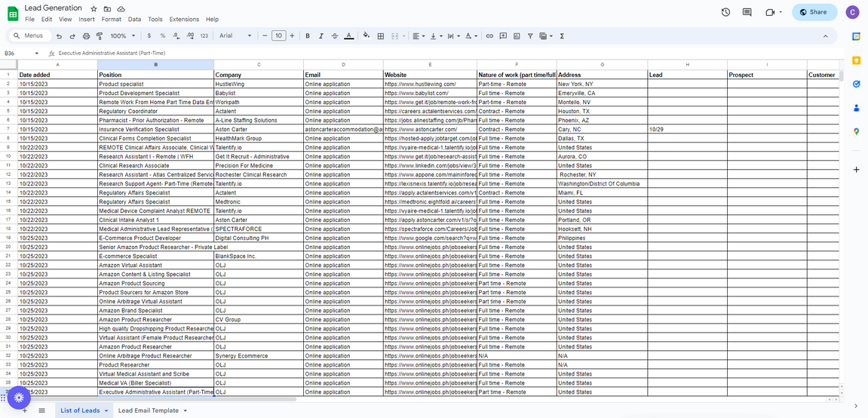Increase decimal places
The height and width of the screenshot is (418, 868).
coord(190,36)
